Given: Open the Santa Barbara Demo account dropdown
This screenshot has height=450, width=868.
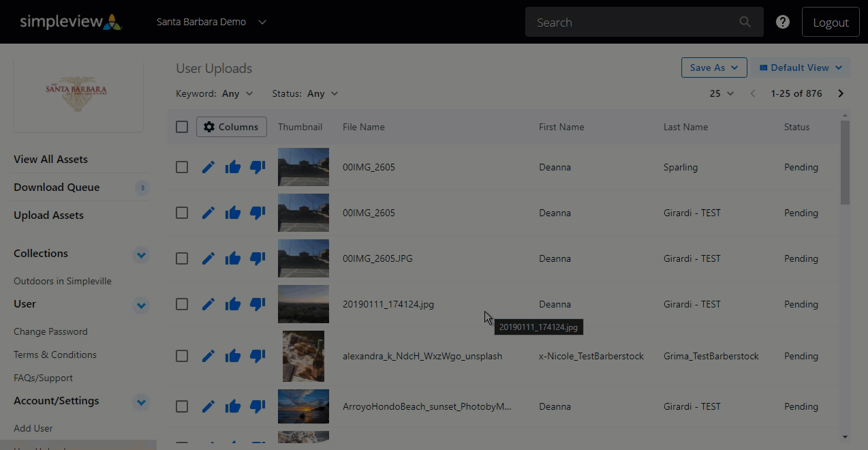Looking at the screenshot, I should pos(211,22).
